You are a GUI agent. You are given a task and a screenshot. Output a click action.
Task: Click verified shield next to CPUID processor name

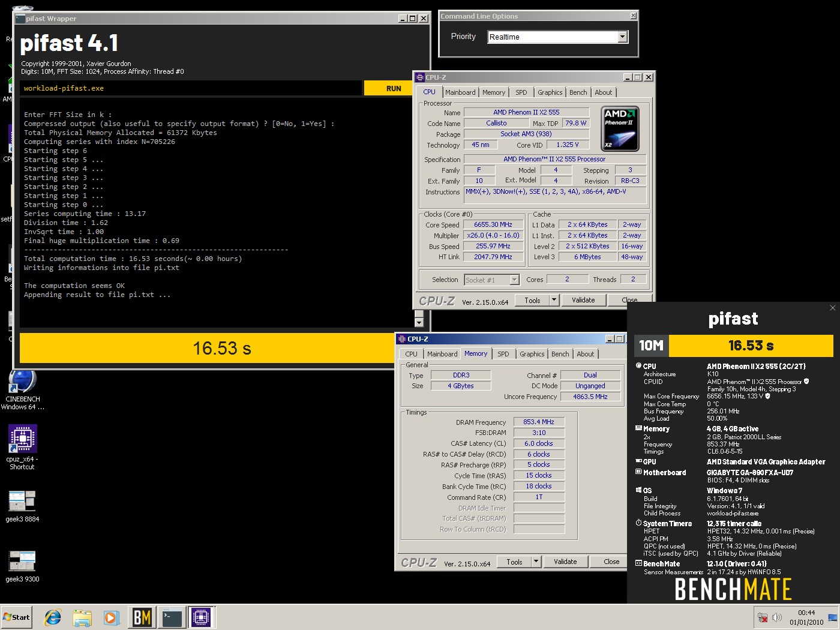point(806,381)
